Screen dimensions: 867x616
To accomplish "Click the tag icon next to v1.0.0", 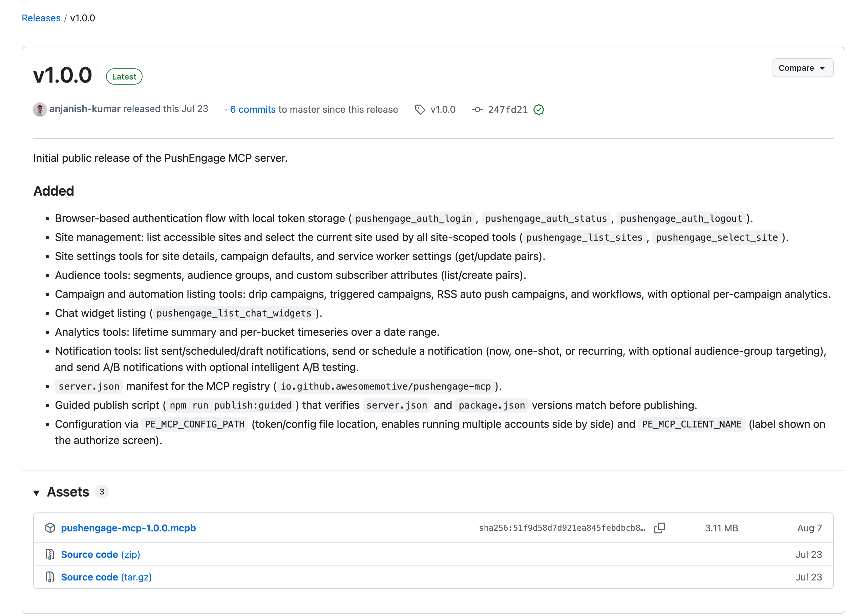I will [420, 110].
